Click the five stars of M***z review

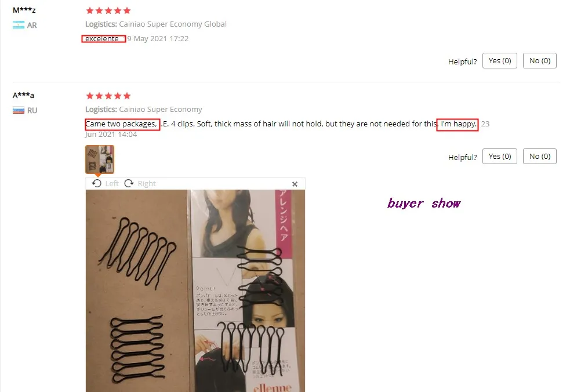tap(108, 10)
